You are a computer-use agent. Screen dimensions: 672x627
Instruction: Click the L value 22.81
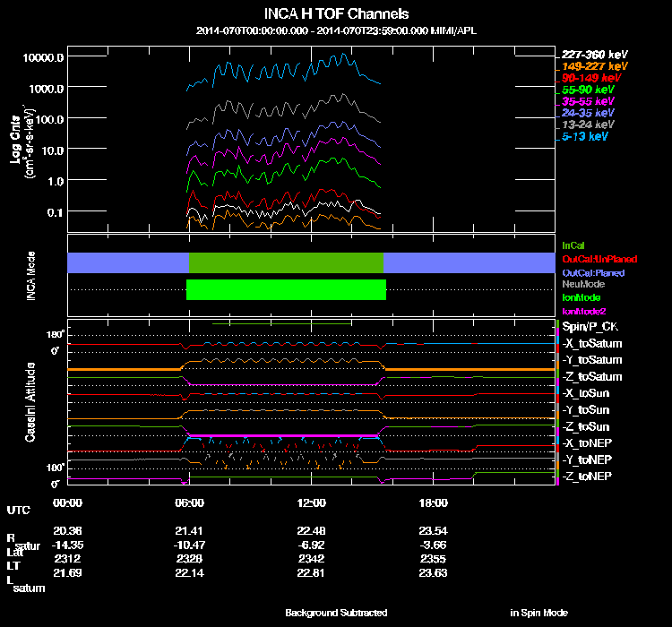click(x=311, y=573)
